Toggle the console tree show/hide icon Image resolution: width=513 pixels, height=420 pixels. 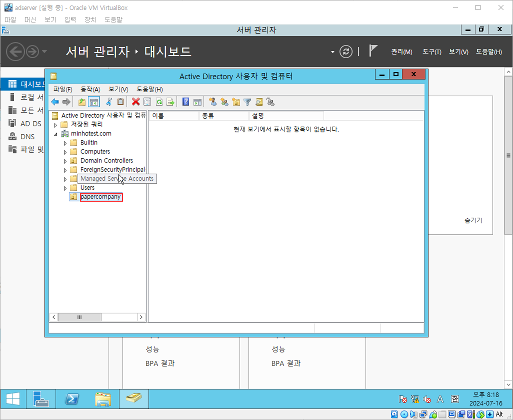click(94, 102)
